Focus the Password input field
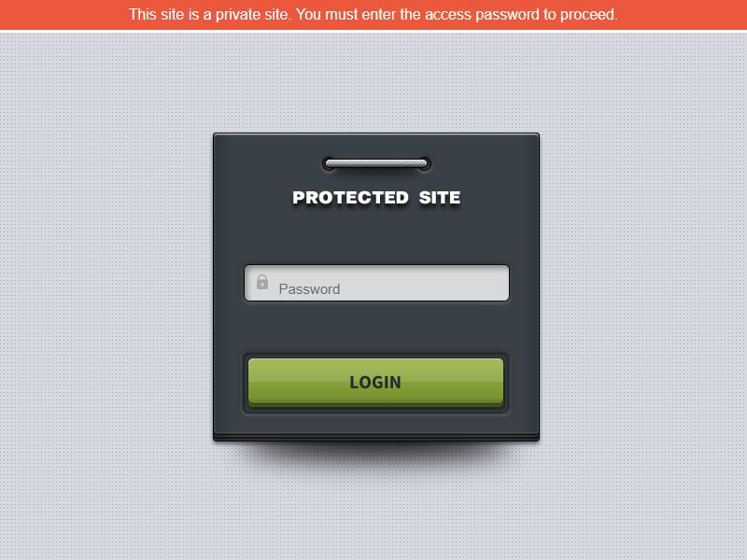Image resolution: width=747 pixels, height=560 pixels. point(376,283)
